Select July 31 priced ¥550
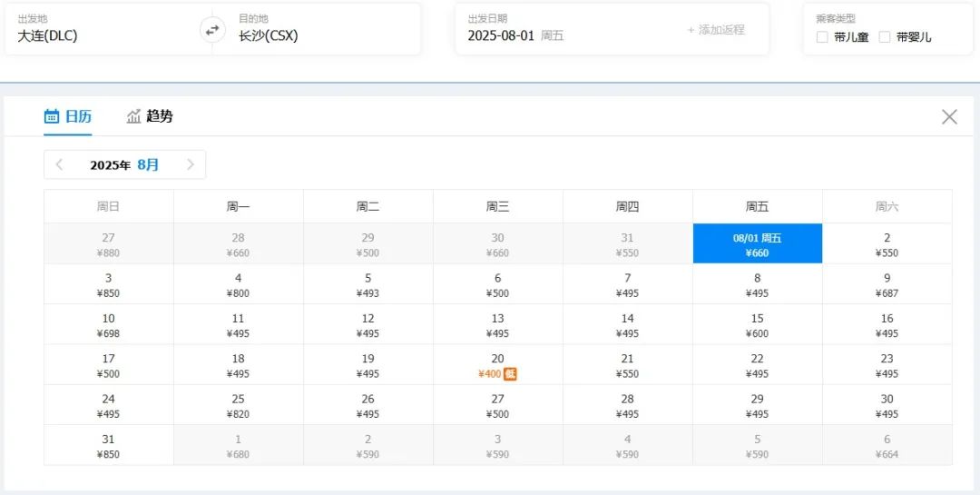 point(628,243)
